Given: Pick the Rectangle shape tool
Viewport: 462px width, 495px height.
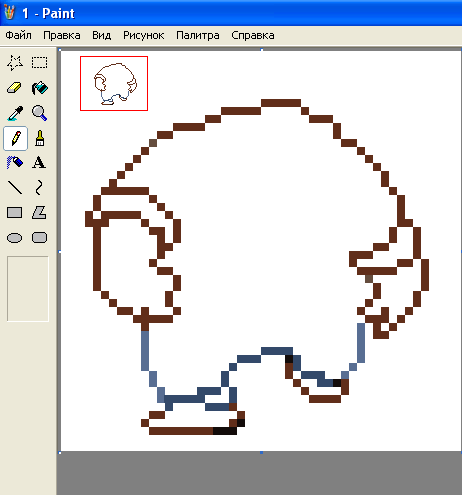Looking at the screenshot, I should tap(15, 213).
